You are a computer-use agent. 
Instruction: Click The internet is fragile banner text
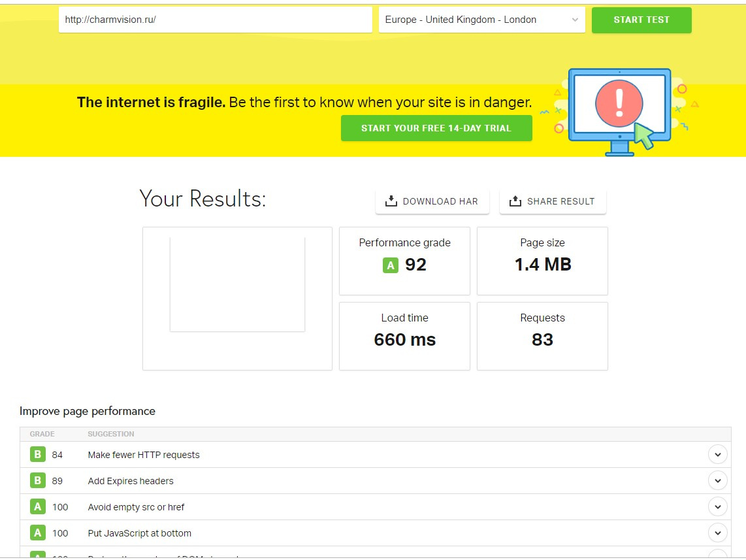(304, 103)
